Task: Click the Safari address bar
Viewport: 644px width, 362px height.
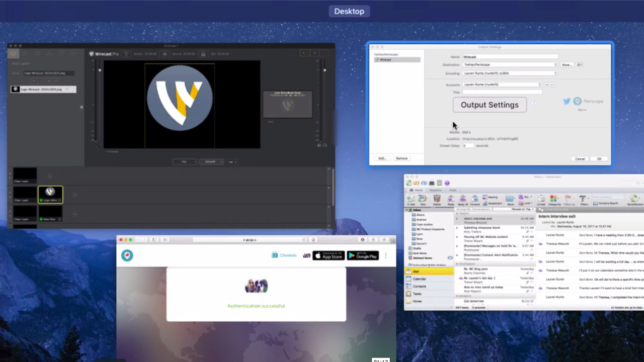Action: point(250,240)
